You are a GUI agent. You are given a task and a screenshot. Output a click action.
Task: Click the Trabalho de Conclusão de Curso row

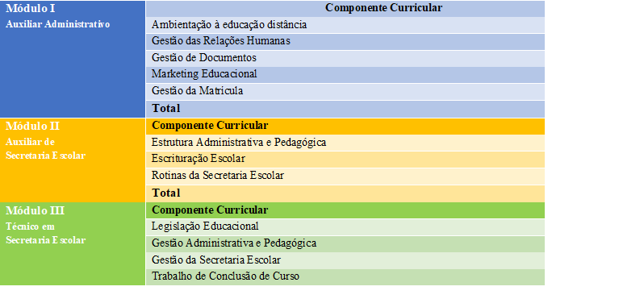pos(345,277)
